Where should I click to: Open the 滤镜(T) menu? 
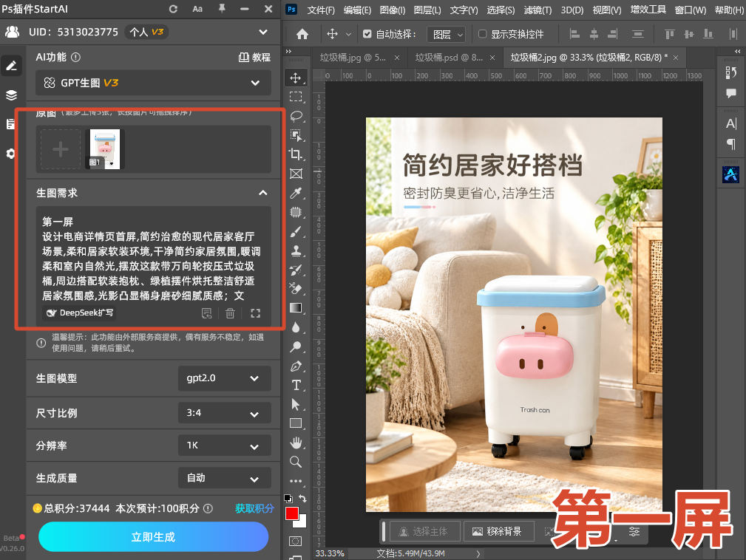pyautogui.click(x=538, y=10)
